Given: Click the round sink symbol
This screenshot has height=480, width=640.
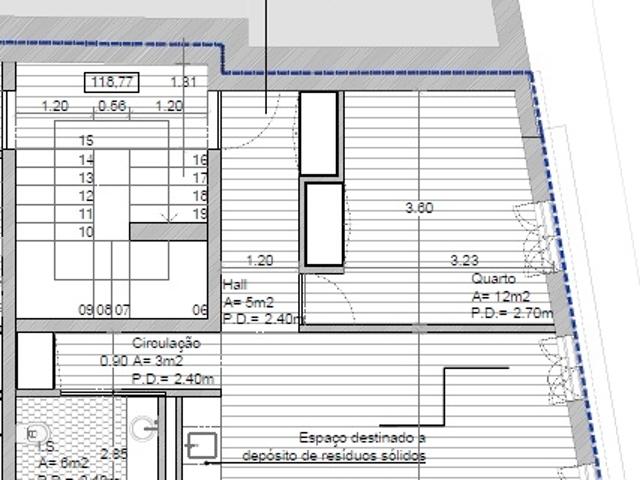Looking at the screenshot, I should point(149,428).
